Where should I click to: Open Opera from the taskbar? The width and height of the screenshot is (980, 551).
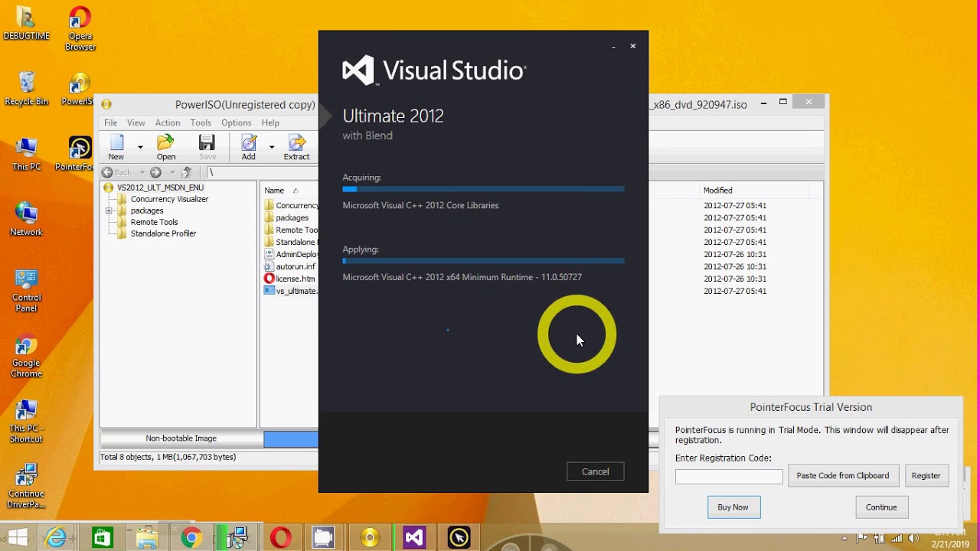280,538
